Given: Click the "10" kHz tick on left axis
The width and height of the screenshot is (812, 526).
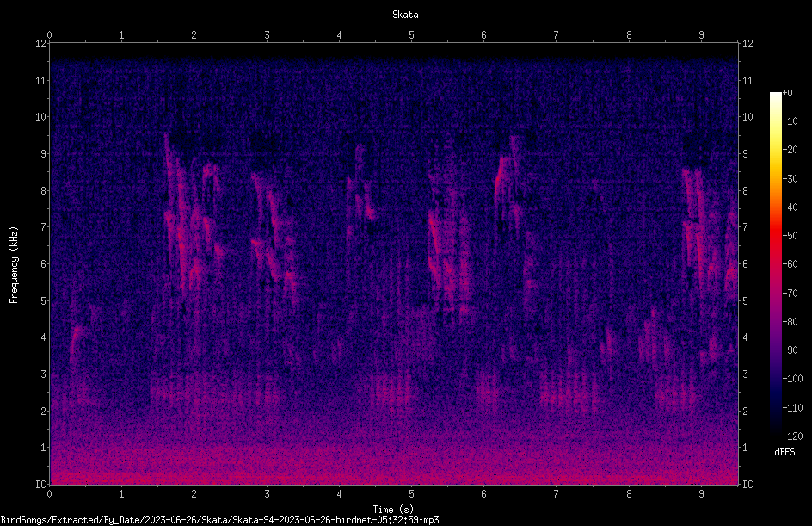Looking at the screenshot, I should pos(40,117).
